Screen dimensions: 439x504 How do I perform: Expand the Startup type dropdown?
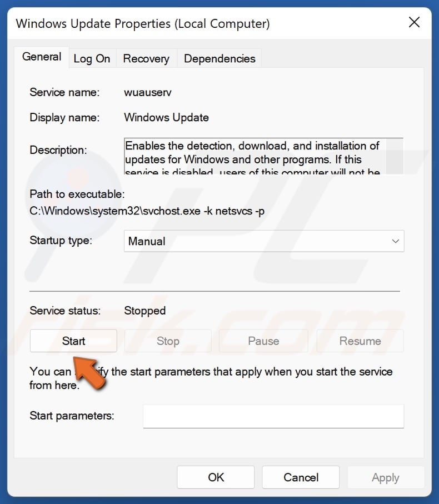tap(264, 241)
